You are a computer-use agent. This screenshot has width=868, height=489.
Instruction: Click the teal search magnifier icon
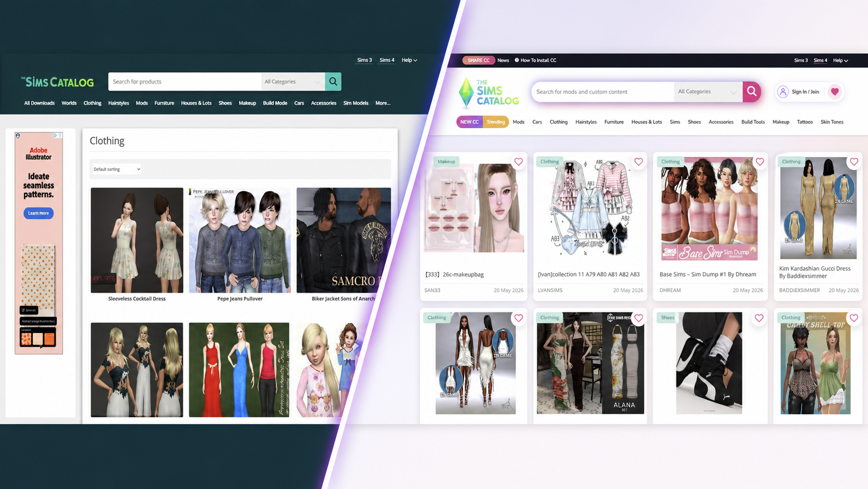coord(333,82)
